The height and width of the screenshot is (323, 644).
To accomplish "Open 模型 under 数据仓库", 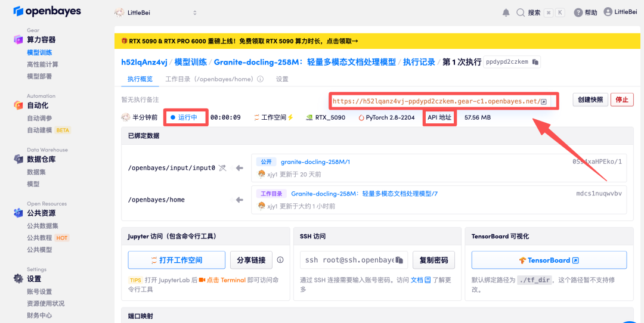I will point(33,184).
